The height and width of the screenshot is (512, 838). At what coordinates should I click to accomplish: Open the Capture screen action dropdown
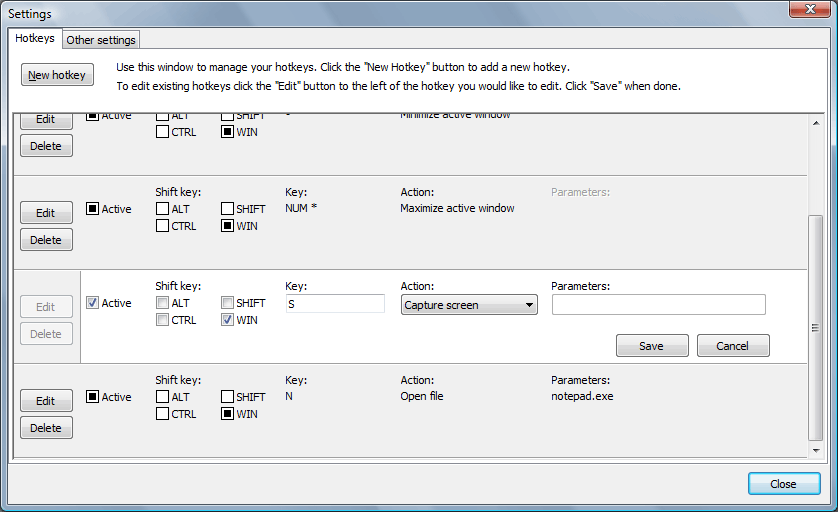pyautogui.click(x=469, y=305)
